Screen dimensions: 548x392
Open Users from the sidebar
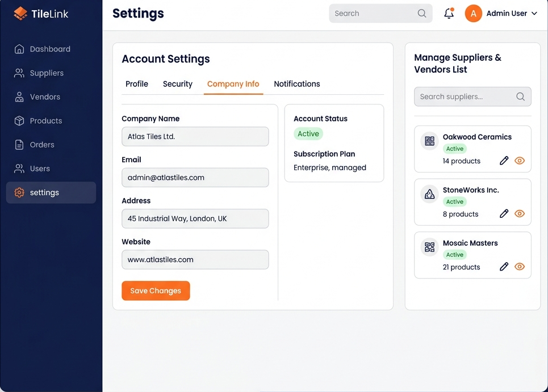51,168
